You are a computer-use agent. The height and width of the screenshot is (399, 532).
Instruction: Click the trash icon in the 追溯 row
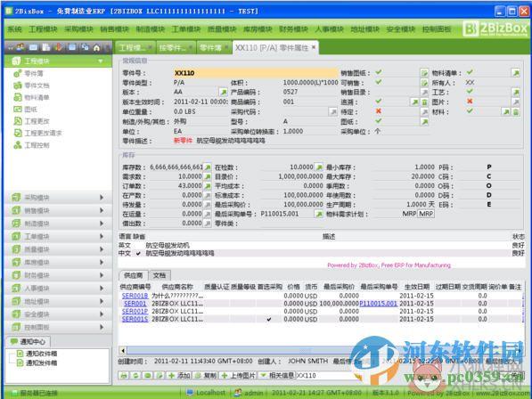coord(424,102)
